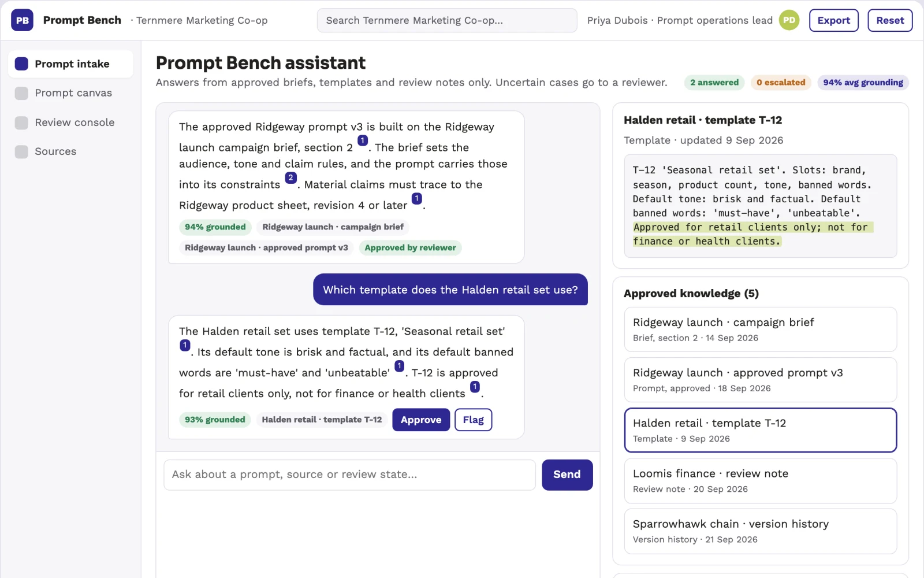Open citation 1 after 'brief, section 2'
Viewport: 924px width, 578px height.
[363, 140]
